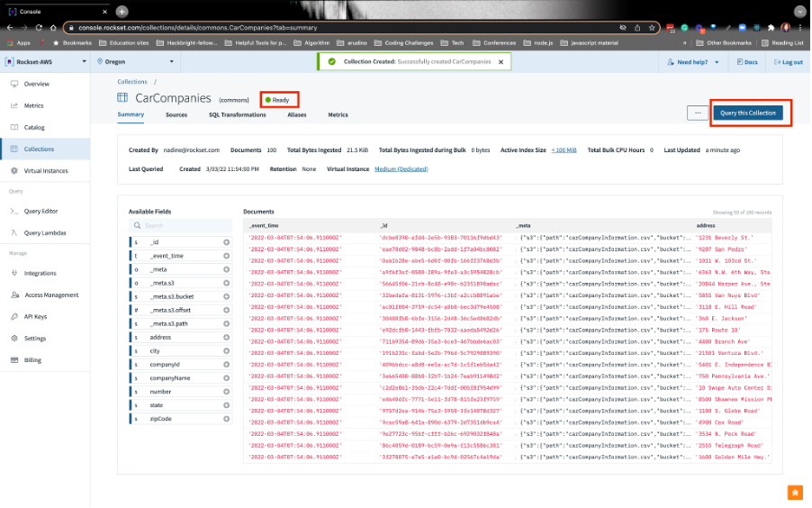Expand the Need help? menu

click(x=693, y=62)
